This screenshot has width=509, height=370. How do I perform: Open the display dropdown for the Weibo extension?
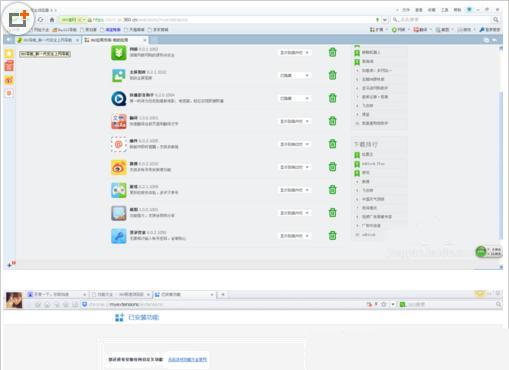click(x=294, y=167)
